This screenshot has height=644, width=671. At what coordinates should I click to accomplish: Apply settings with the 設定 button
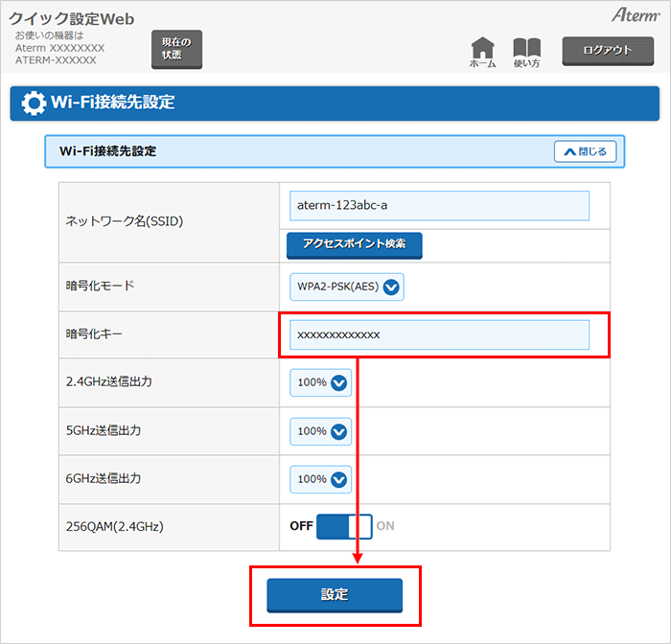coord(335,595)
